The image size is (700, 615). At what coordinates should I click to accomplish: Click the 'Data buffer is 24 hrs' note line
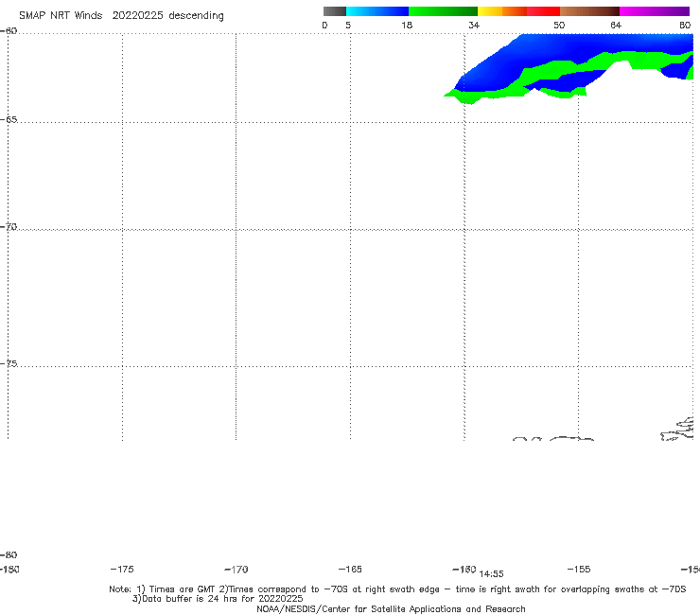click(218, 599)
